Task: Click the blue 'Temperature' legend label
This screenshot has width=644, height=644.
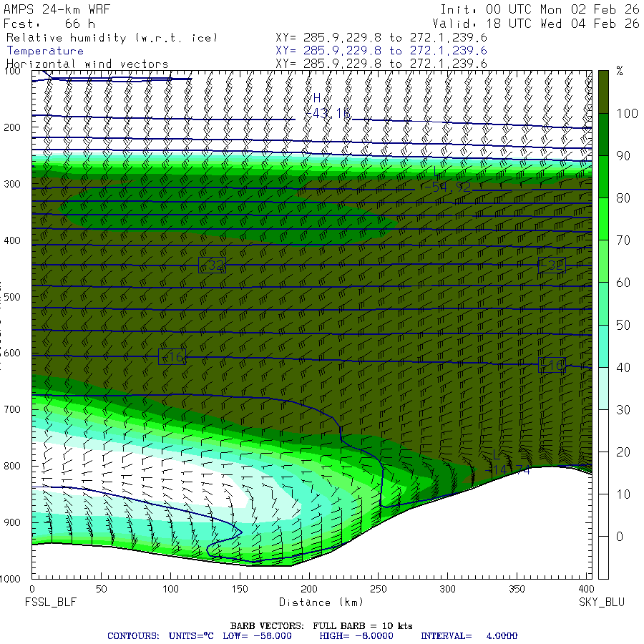Action: (x=45, y=51)
